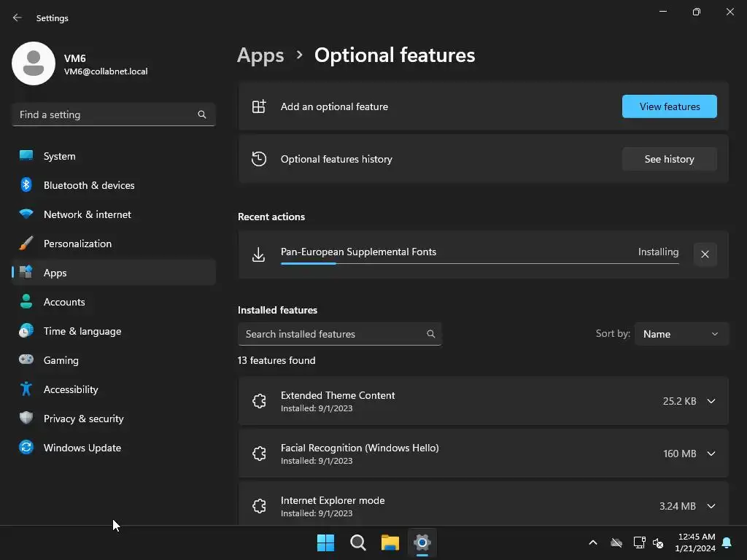Cancel the Pan-European Supplemental Fonts installation
Image resolution: width=747 pixels, height=560 pixels.
coord(705,254)
